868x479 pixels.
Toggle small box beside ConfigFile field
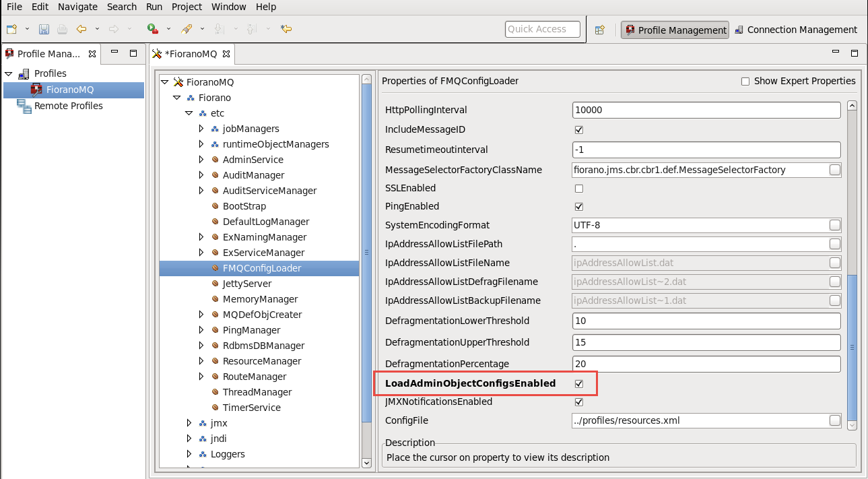click(x=835, y=420)
